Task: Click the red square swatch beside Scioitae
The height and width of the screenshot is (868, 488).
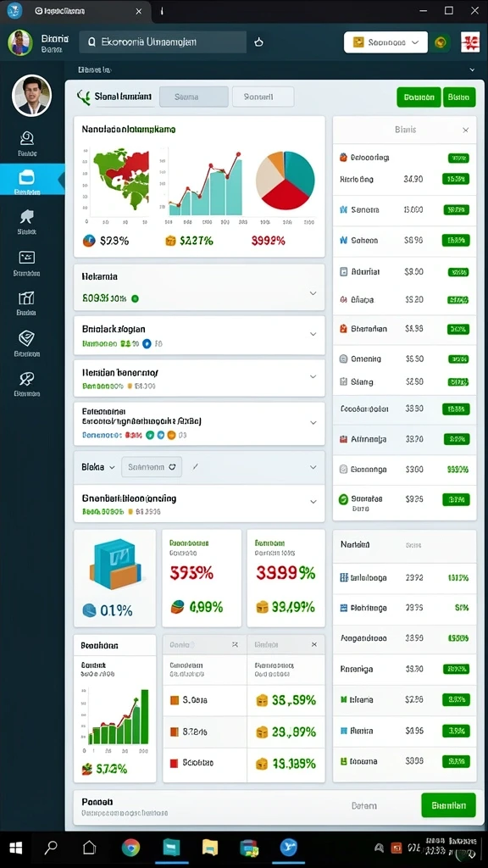Action: tap(173, 763)
